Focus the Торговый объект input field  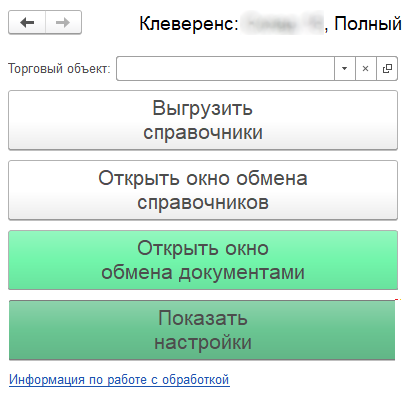[225, 69]
